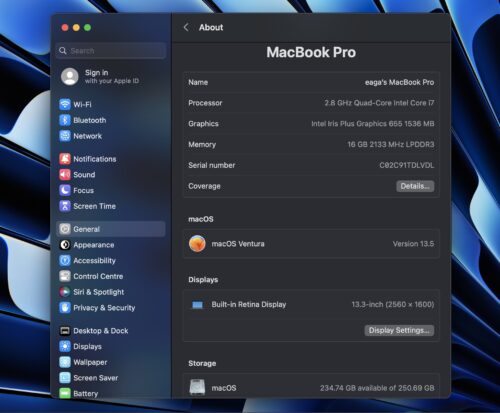Click the Storage section heading
Image resolution: width=500 pixels, height=413 pixels.
[x=202, y=363]
